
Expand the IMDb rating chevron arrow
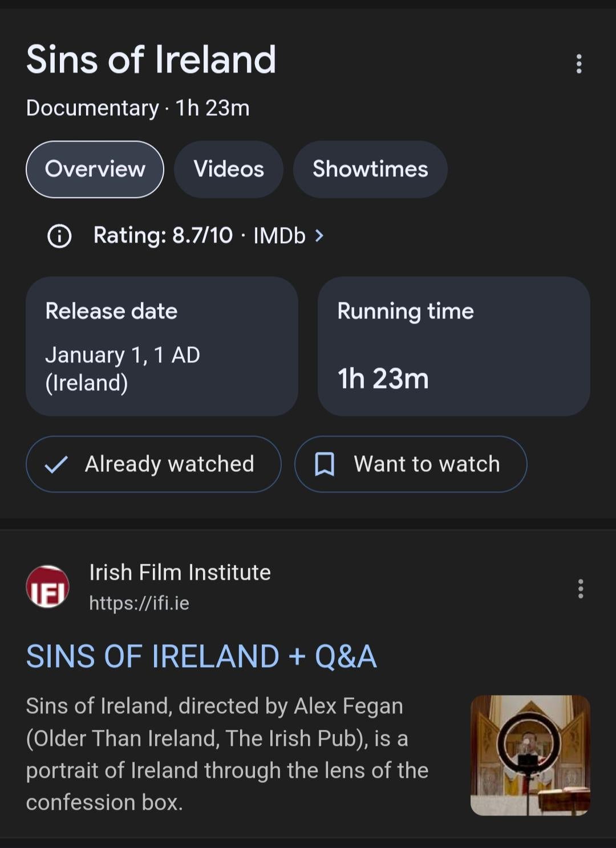[x=319, y=235]
